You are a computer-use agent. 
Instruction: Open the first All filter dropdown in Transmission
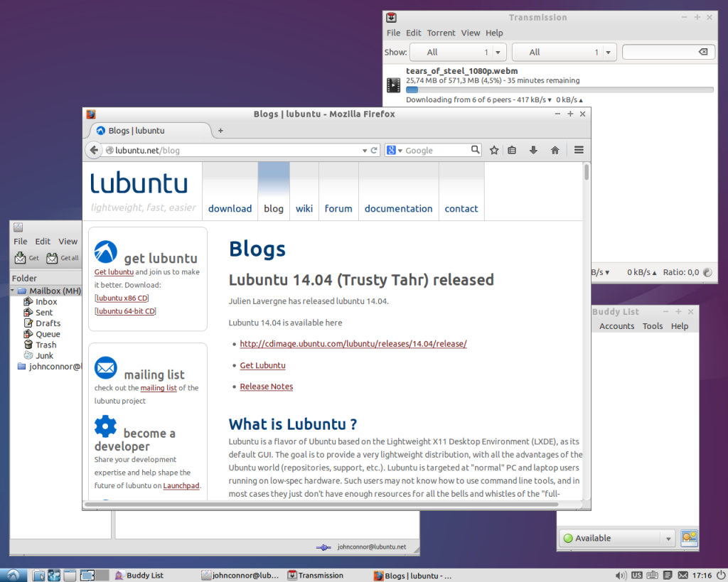pyautogui.click(x=458, y=52)
